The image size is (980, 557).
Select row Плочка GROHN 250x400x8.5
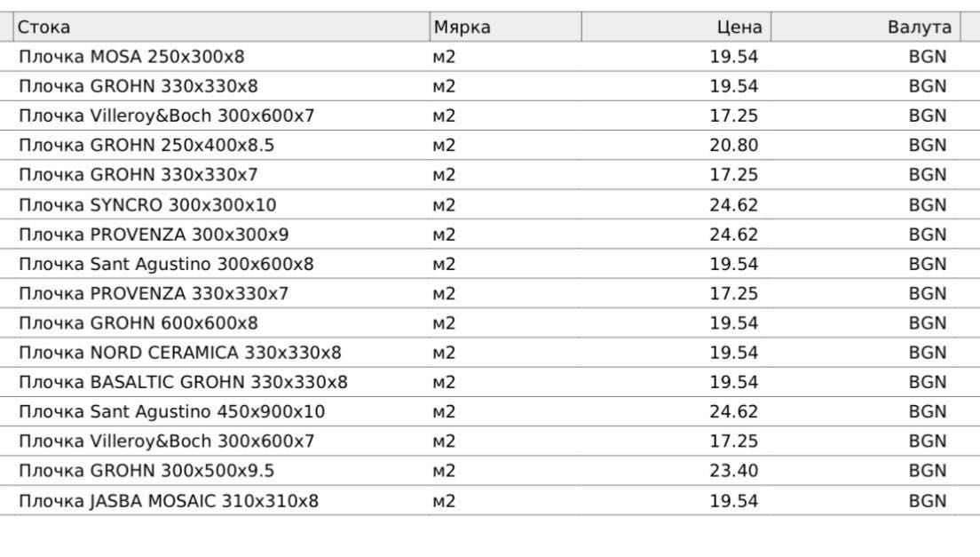(490, 145)
